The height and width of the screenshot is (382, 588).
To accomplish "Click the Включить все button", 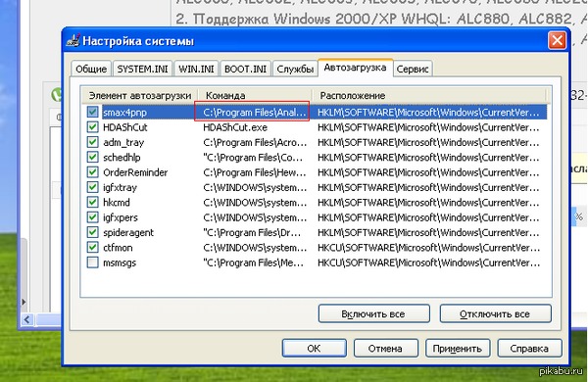I will click(373, 313).
